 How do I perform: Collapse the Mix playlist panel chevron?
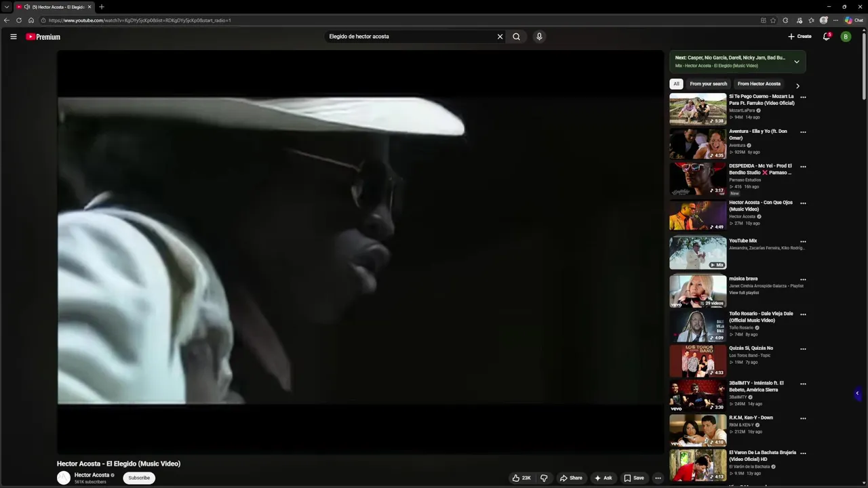(x=797, y=62)
